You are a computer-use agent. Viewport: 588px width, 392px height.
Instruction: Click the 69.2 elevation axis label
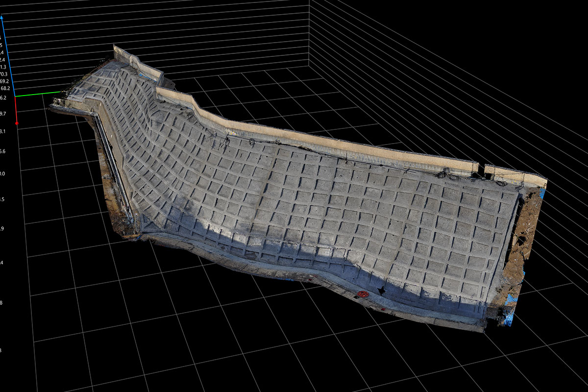pos(4,81)
